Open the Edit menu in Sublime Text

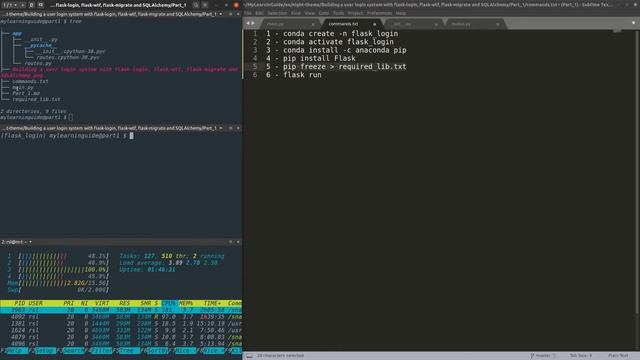tap(260, 13)
